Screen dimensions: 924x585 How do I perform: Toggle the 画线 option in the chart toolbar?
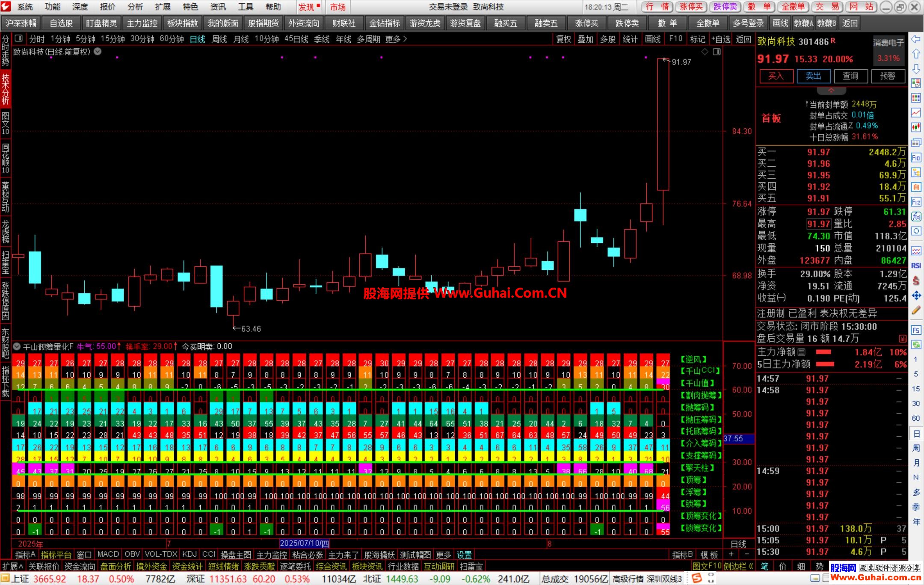click(x=653, y=39)
